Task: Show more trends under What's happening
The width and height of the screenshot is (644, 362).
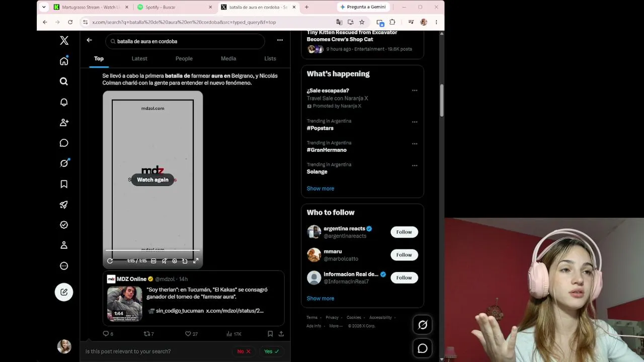Action: pos(320,189)
